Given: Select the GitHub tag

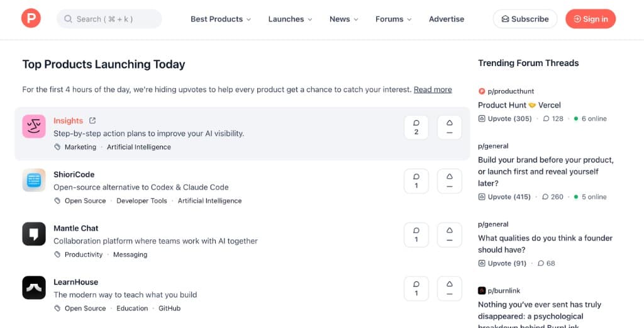Looking at the screenshot, I should click(x=169, y=308).
